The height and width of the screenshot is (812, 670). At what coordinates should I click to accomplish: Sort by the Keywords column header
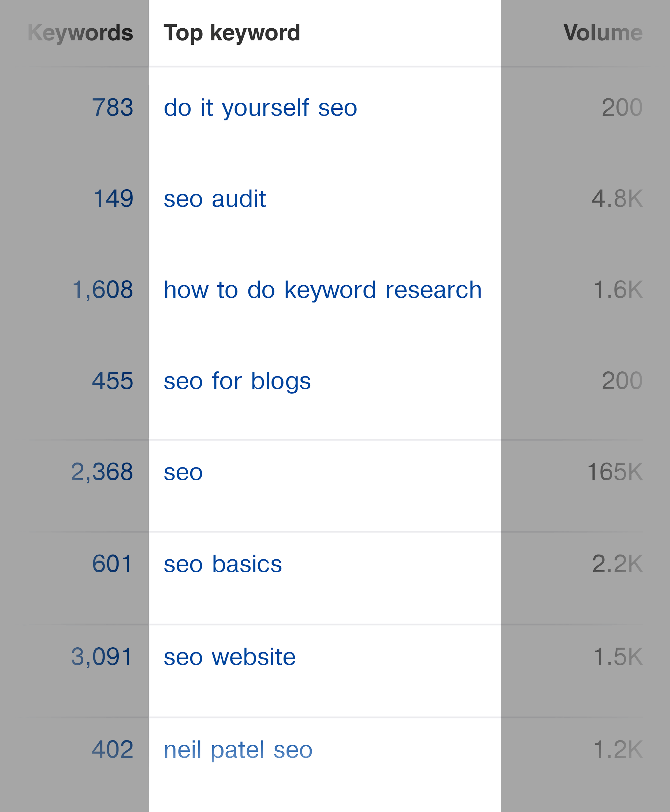click(80, 33)
